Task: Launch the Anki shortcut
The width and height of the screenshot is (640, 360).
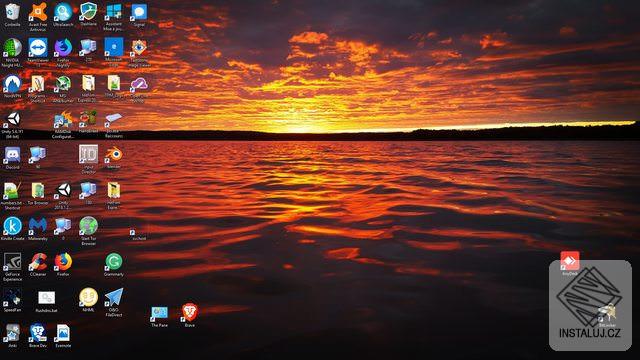Action: tap(13, 333)
